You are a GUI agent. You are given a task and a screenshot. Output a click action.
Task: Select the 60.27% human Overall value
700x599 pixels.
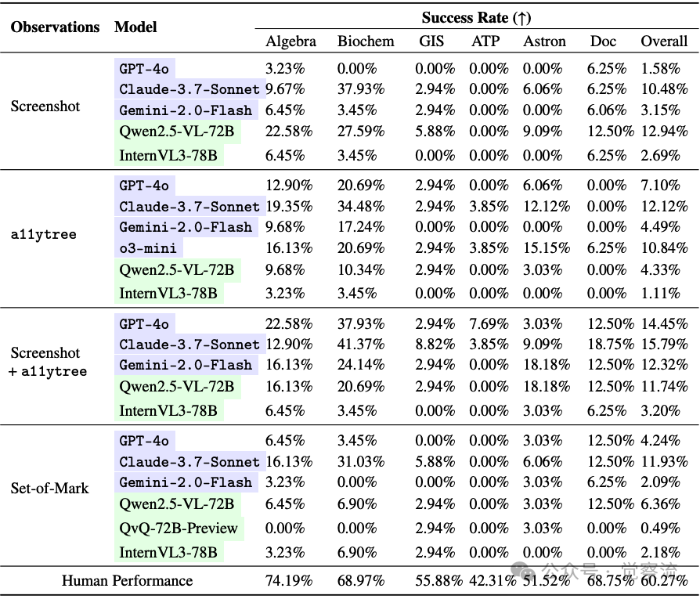pyautogui.click(x=664, y=580)
